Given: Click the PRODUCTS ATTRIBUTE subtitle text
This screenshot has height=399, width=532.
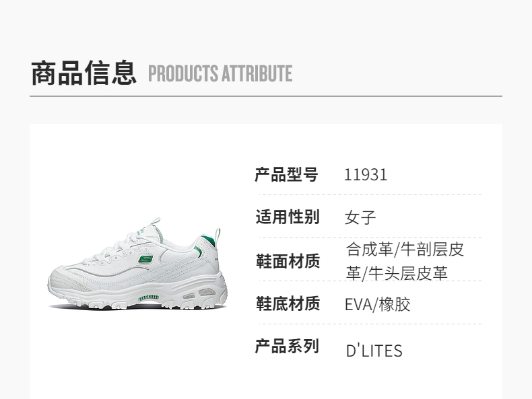Looking at the screenshot, I should coord(220,73).
